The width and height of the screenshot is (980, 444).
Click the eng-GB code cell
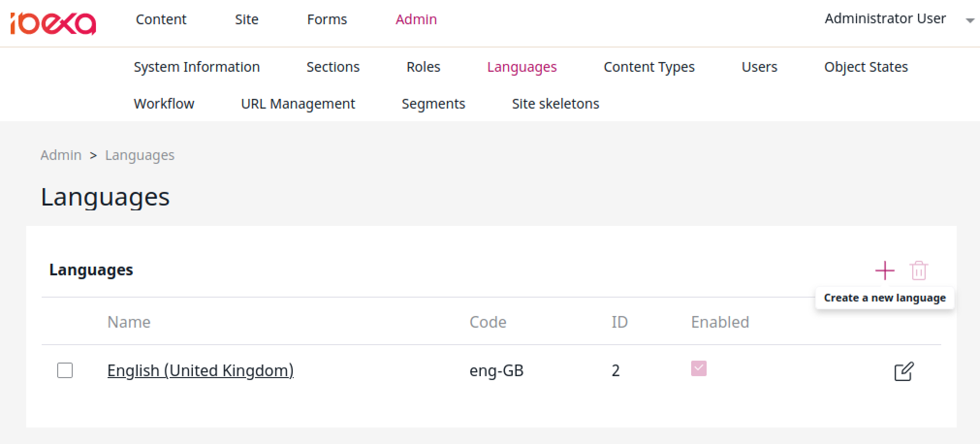coord(497,371)
